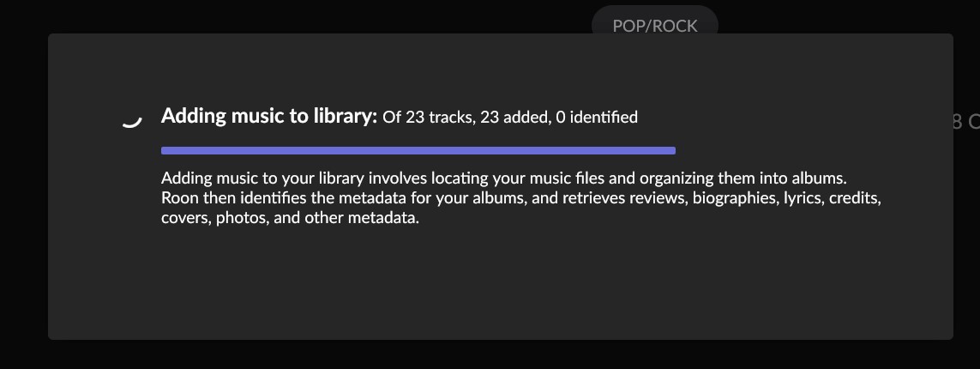Click the partially hidden text right of the dialog
Viewport: 980px width, 369px height.
pyautogui.click(x=966, y=121)
